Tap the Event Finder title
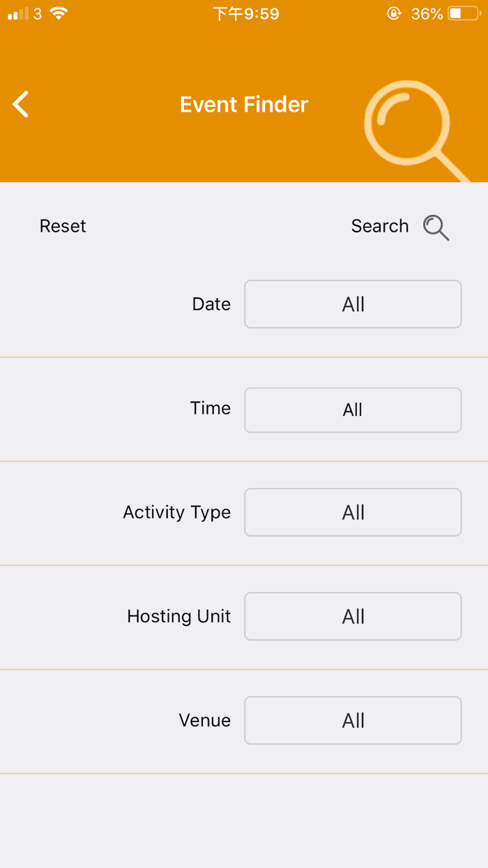 tap(244, 105)
